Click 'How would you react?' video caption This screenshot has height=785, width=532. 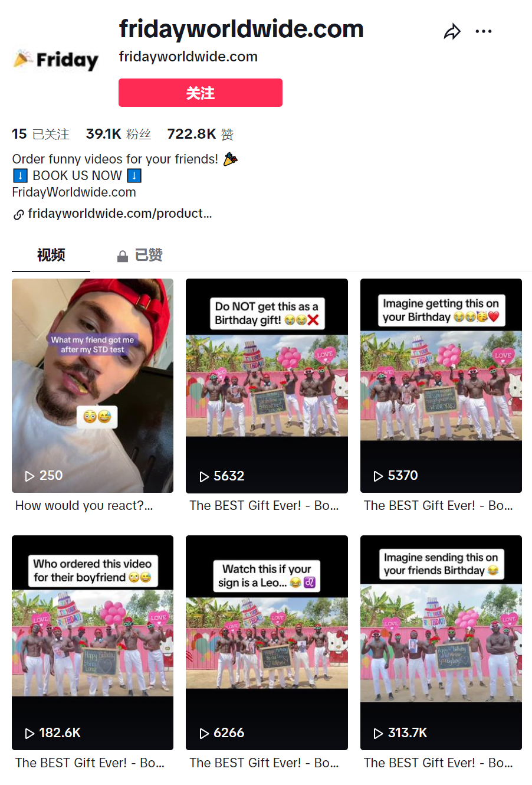point(84,506)
